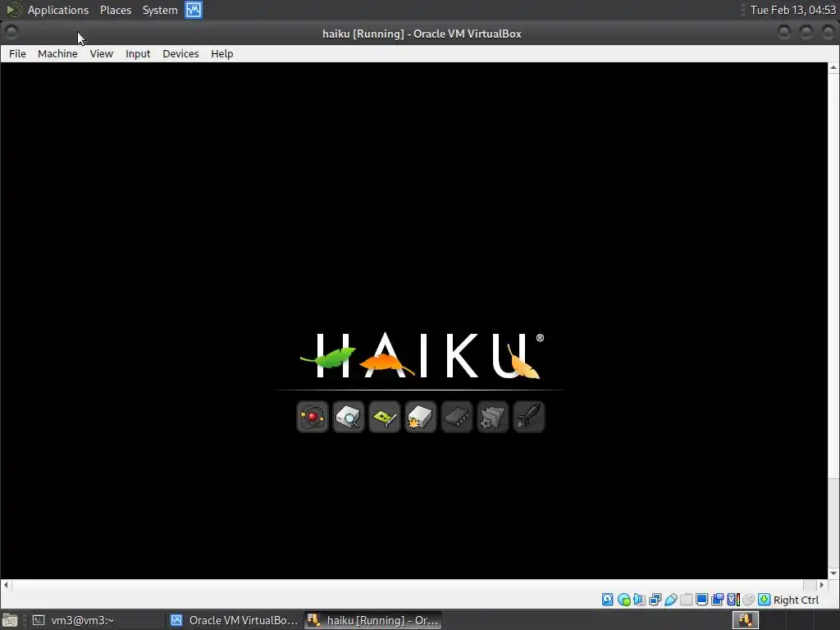The width and height of the screenshot is (840, 630).
Task: Click the mouse integration indicator icon
Action: (x=749, y=600)
